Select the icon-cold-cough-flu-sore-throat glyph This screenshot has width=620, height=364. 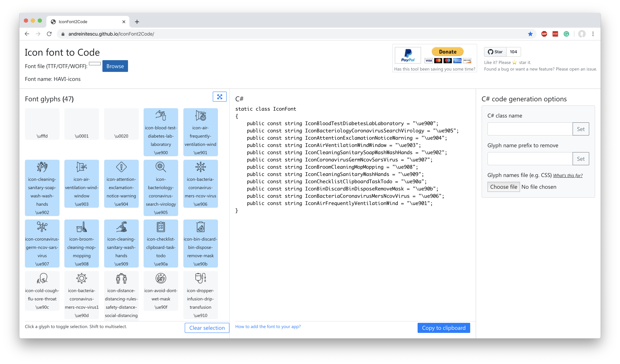pos(42,291)
